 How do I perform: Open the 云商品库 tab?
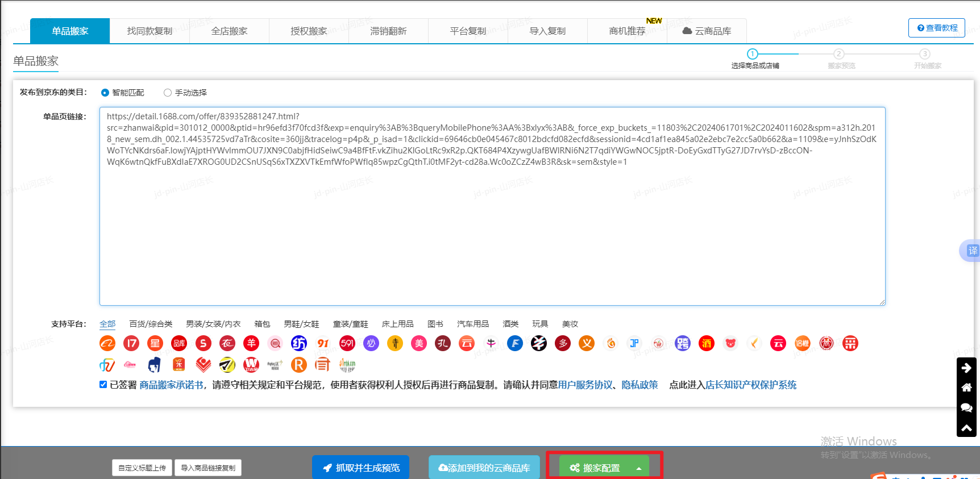click(707, 31)
